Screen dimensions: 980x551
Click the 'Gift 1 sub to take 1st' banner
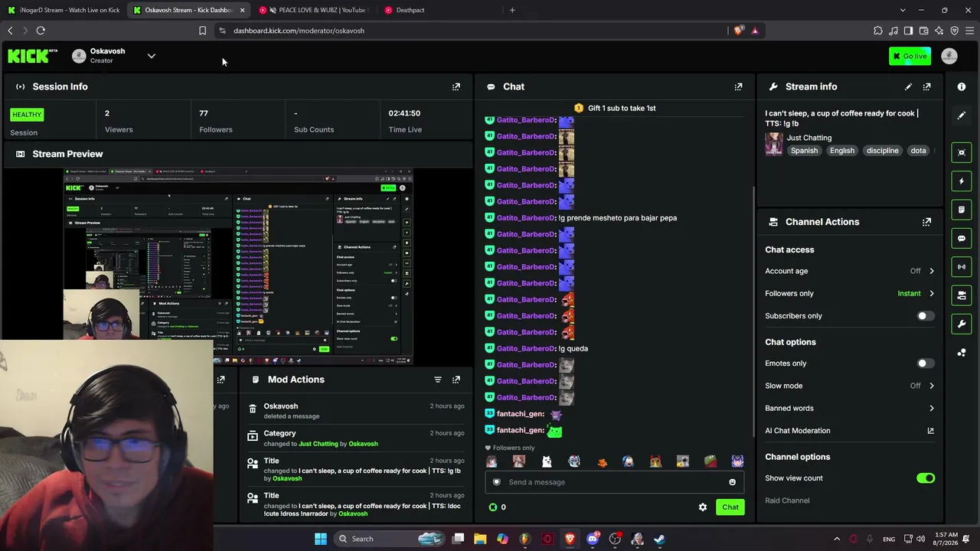click(x=615, y=108)
